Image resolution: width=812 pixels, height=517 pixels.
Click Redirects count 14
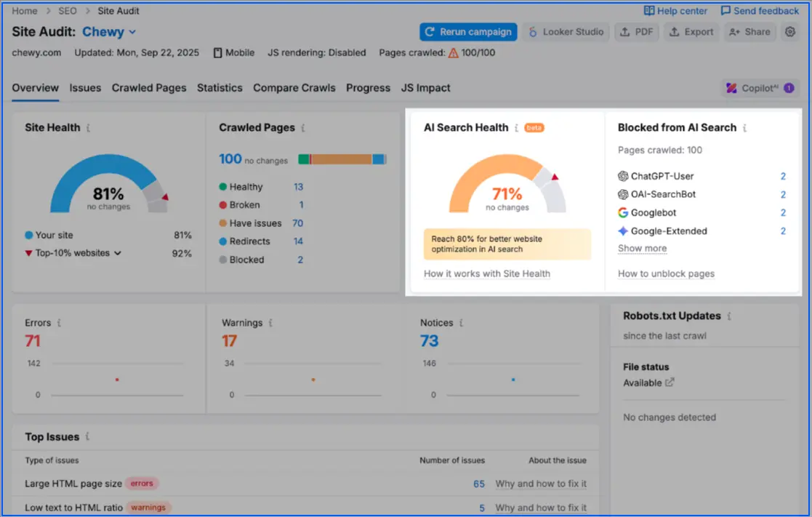point(298,241)
